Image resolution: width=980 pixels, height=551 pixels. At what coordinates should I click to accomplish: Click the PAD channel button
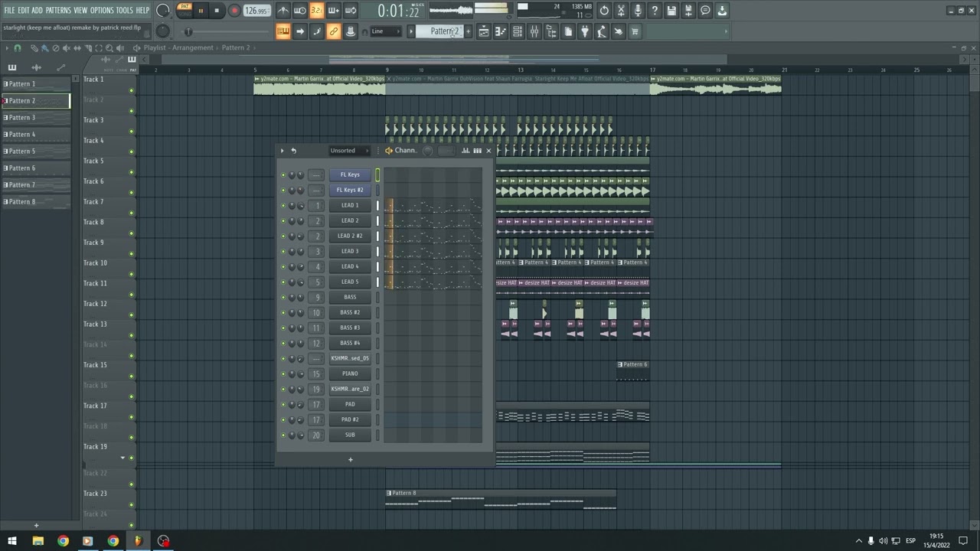pyautogui.click(x=350, y=404)
